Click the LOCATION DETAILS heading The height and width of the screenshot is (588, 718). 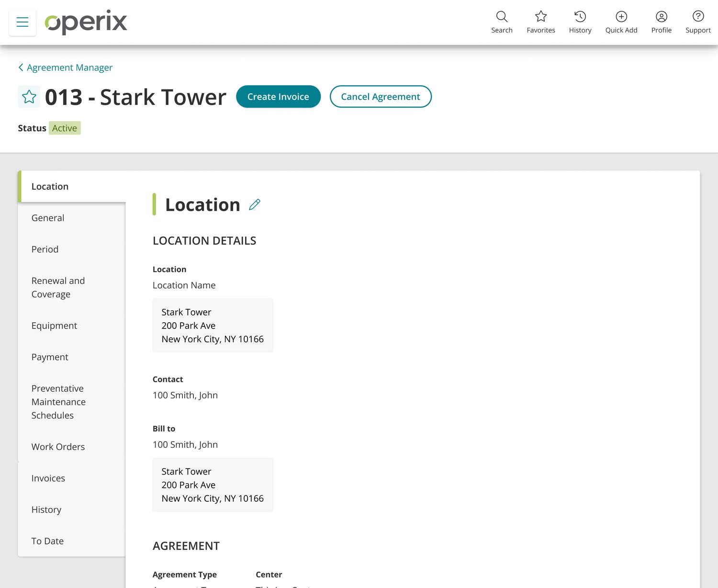click(x=204, y=241)
